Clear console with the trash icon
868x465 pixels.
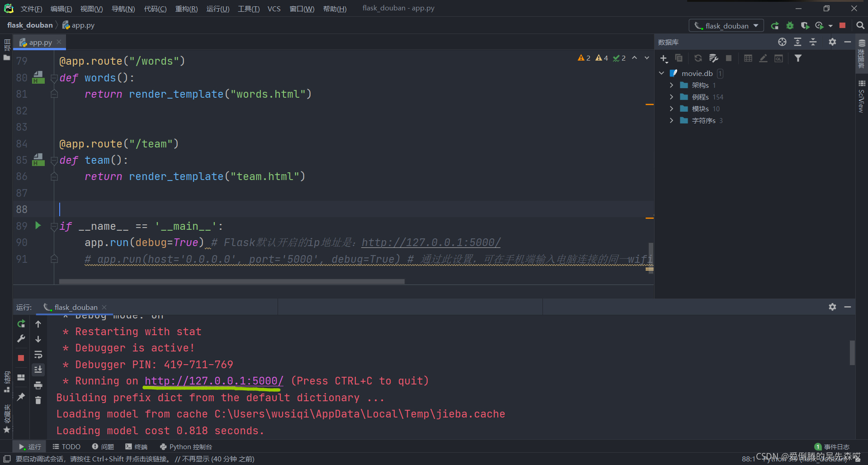(x=38, y=400)
